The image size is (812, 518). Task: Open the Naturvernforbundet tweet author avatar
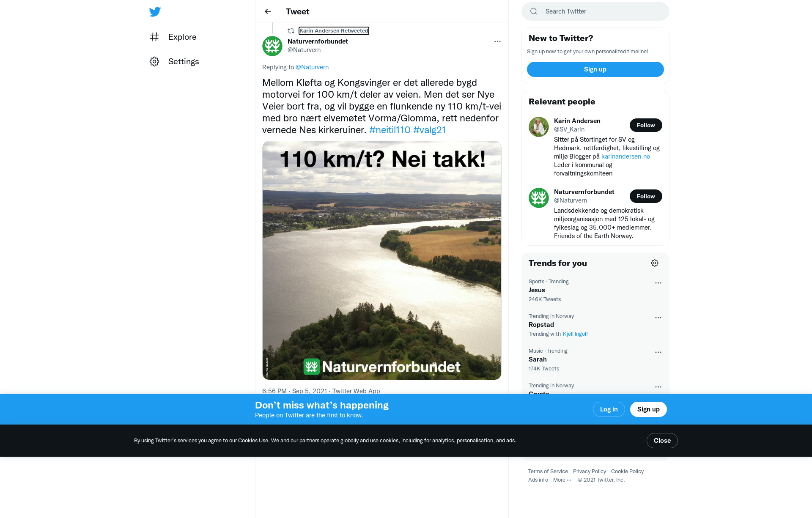272,46
